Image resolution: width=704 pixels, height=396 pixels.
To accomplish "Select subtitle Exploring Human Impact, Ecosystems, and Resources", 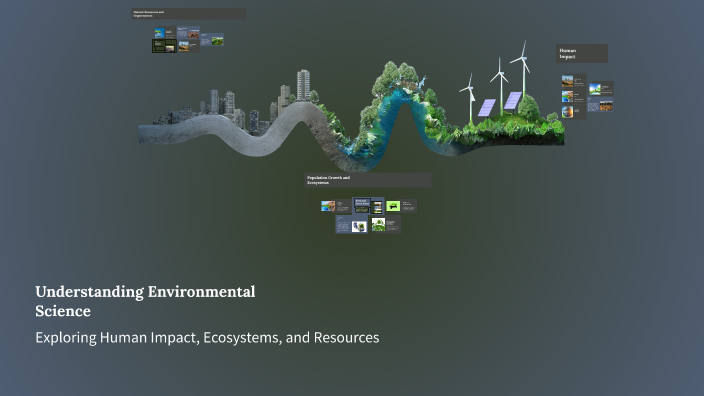I will point(207,337).
